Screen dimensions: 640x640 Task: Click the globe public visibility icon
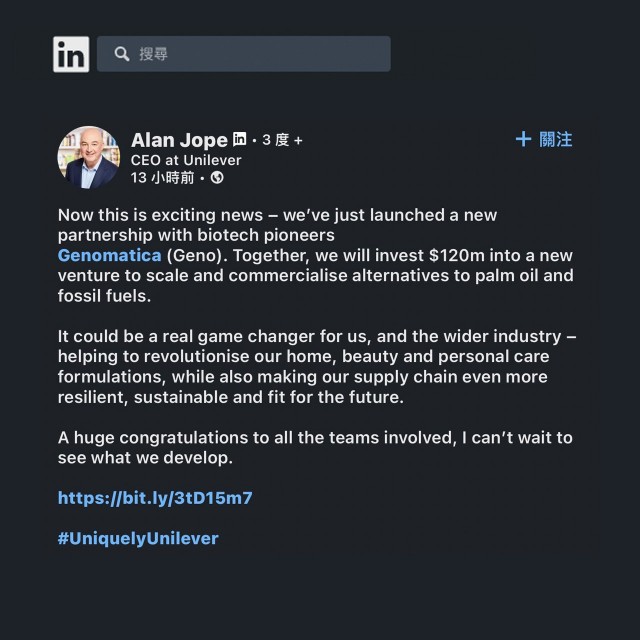pyautogui.click(x=217, y=178)
